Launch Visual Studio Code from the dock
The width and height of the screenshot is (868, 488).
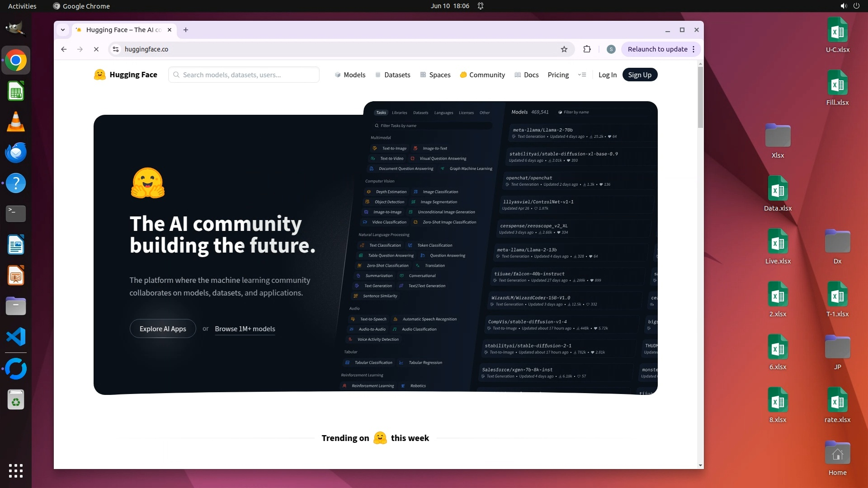click(16, 337)
